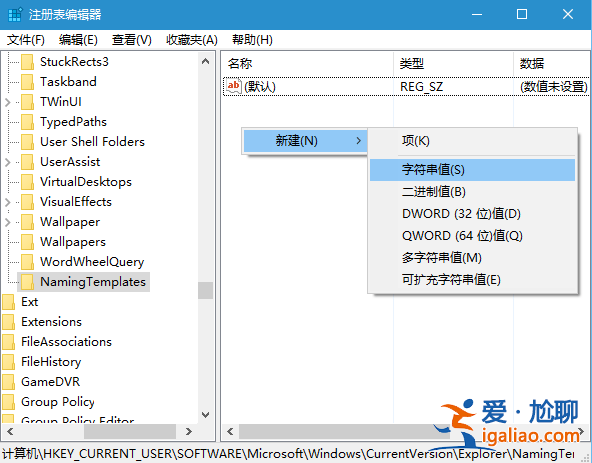Click the registry path in status bar
592x463 pixels.
click(x=288, y=454)
